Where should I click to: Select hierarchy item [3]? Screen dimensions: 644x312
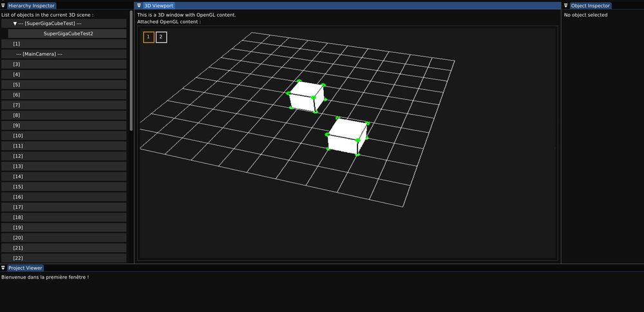(x=64, y=64)
